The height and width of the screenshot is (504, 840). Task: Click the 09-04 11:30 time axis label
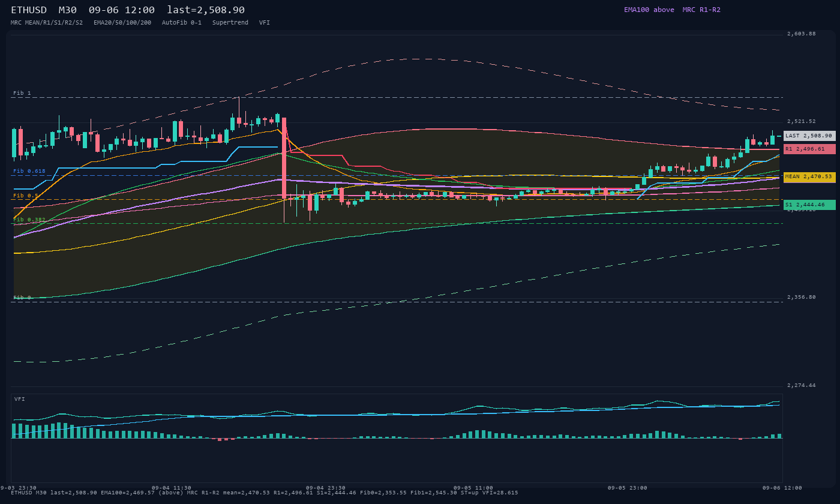pos(172,488)
